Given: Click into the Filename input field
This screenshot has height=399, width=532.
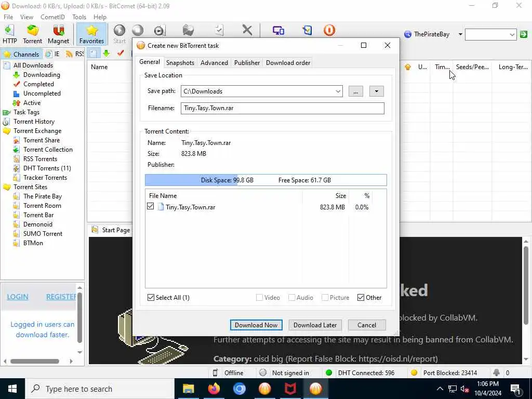Looking at the screenshot, I should click(282, 108).
